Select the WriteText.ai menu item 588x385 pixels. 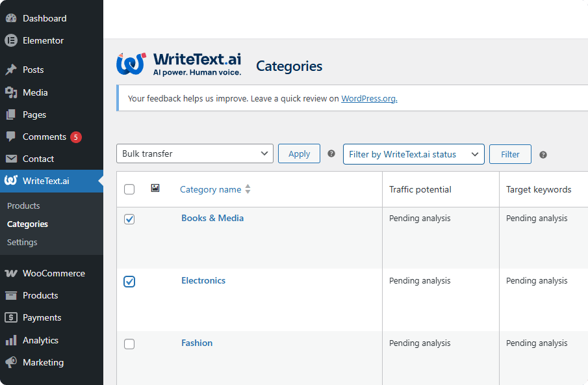[51, 181]
